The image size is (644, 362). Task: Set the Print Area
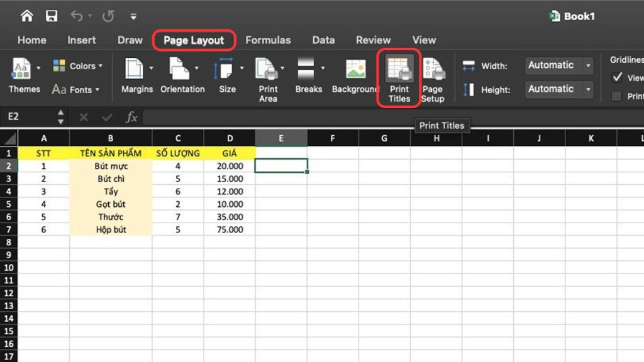268,80
